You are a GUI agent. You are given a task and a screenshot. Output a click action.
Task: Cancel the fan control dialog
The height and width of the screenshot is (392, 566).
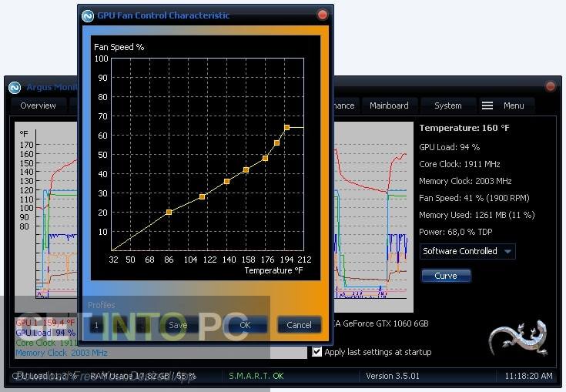coord(299,325)
